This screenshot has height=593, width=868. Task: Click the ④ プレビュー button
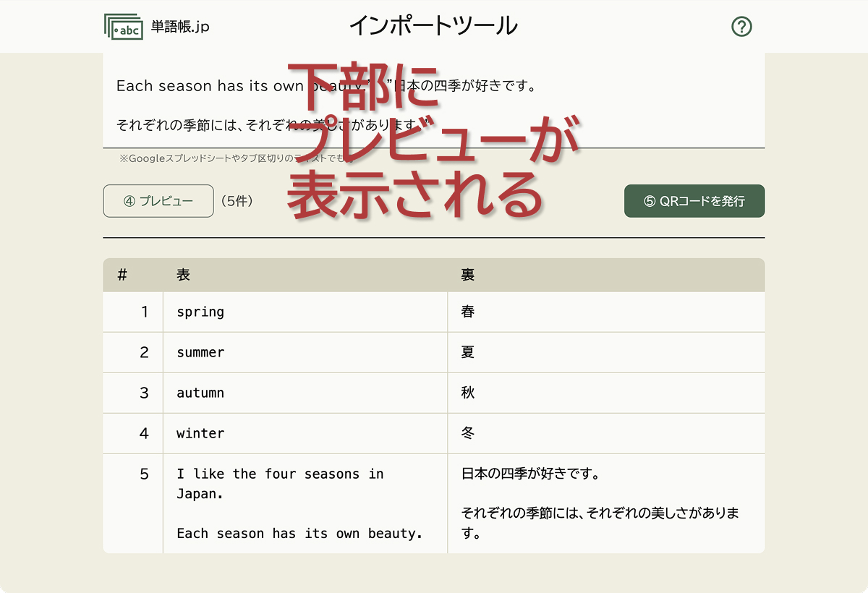pos(158,201)
